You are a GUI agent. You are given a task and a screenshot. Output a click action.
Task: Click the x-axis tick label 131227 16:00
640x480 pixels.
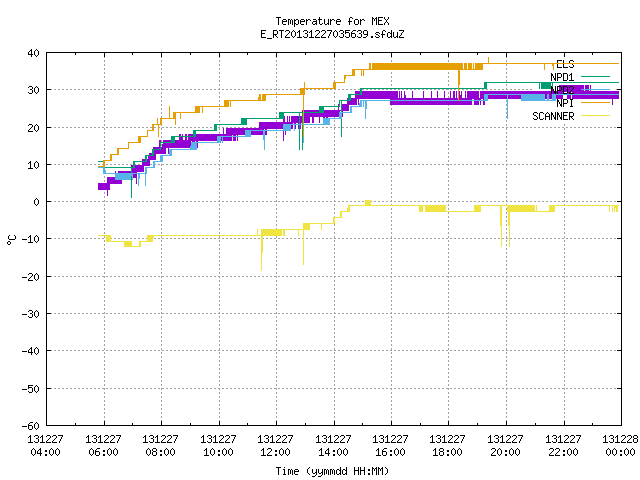tap(391, 446)
